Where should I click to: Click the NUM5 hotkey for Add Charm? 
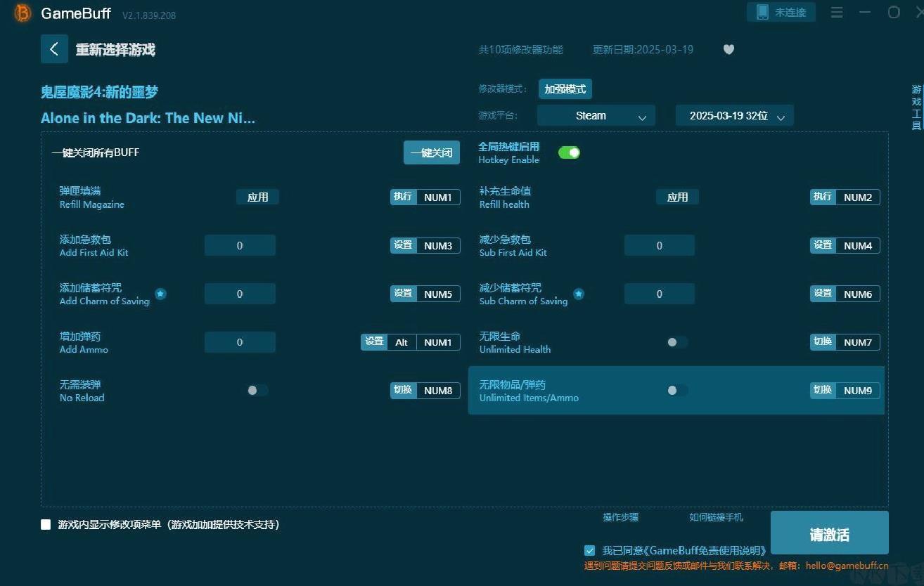tap(438, 294)
